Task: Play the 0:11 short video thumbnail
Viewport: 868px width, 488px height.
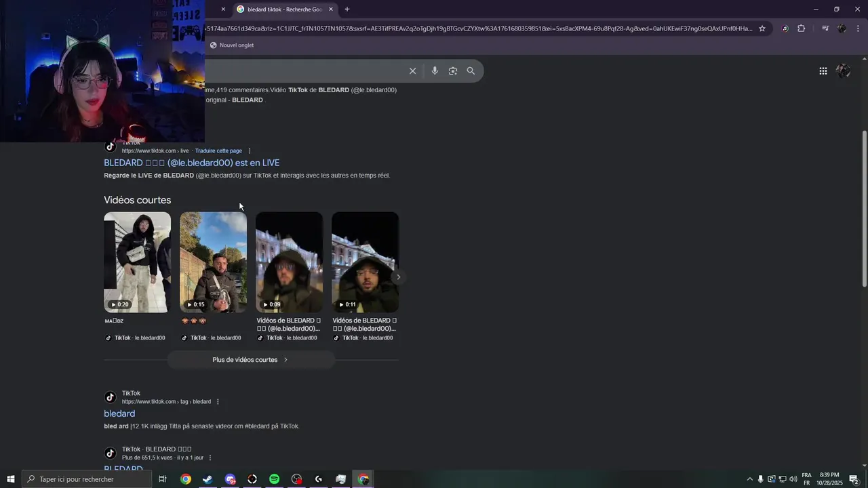Action: pyautogui.click(x=365, y=262)
